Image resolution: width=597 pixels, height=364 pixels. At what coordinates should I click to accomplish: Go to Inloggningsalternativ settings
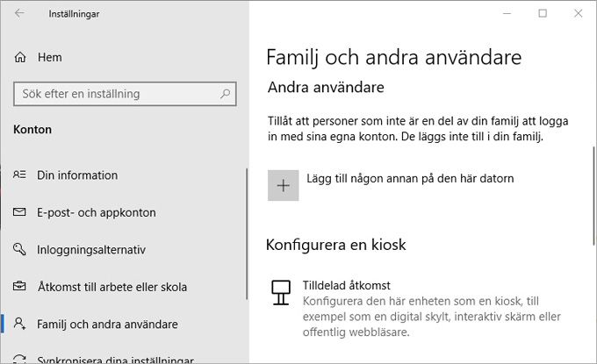91,250
